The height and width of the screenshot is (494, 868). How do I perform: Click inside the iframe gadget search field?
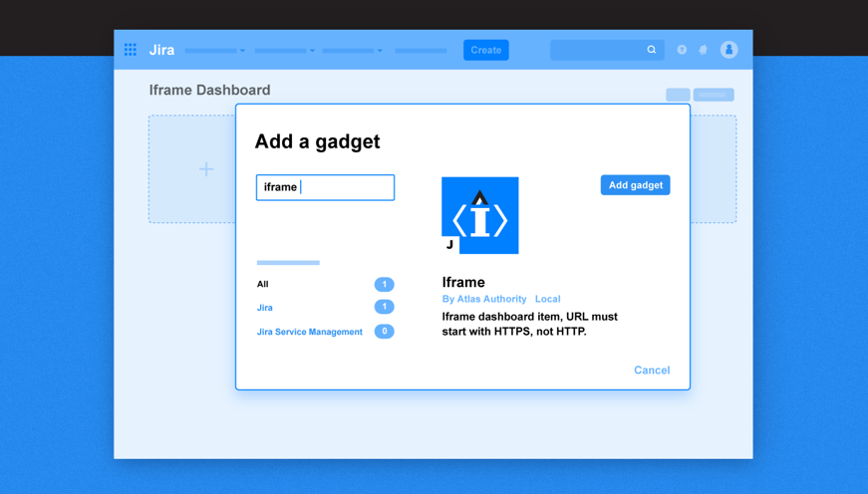[x=325, y=187]
